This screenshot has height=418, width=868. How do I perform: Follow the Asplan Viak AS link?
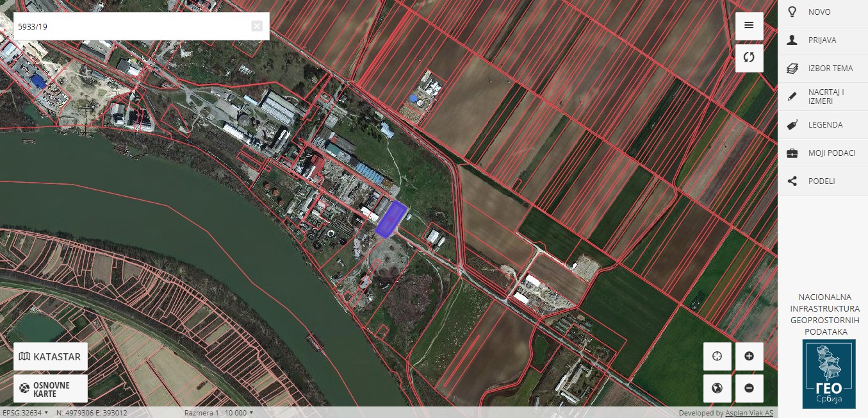coord(749,413)
